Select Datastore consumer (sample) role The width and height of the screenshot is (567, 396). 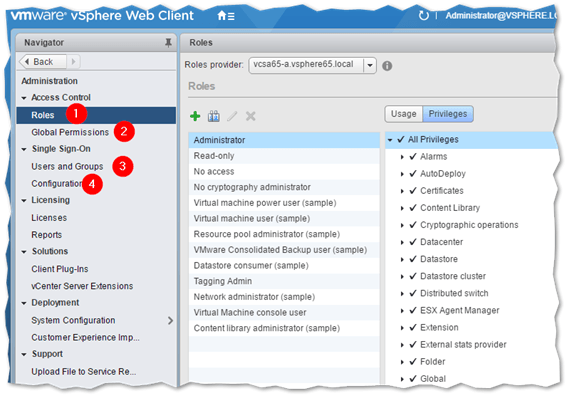click(284, 265)
